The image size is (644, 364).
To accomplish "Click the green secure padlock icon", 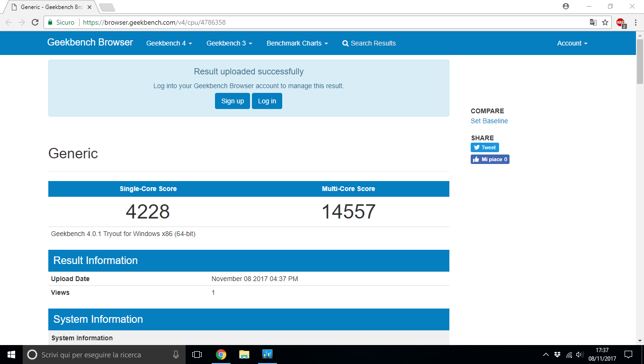I will click(50, 22).
